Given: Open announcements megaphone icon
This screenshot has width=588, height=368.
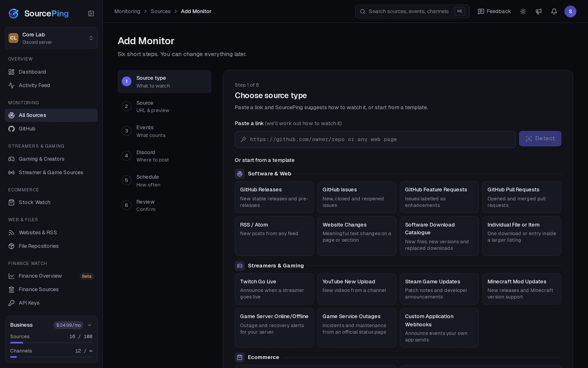Looking at the screenshot, I should tap(538, 11).
